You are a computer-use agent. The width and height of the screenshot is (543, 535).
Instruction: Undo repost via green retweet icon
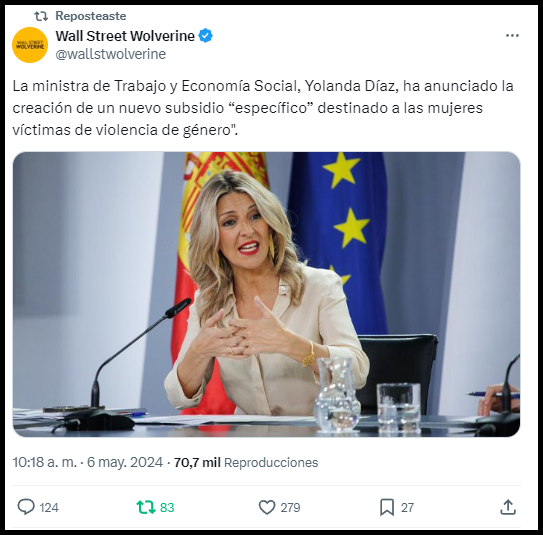coord(146,507)
